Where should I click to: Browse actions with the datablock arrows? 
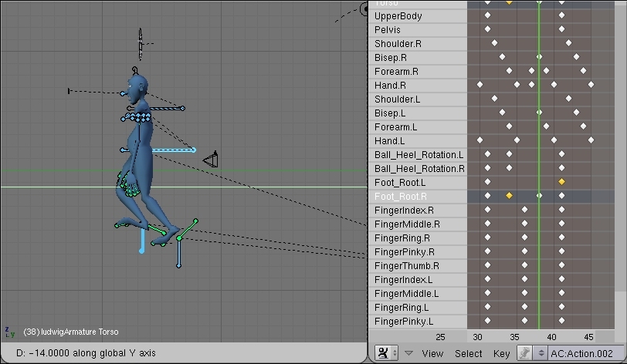pyautogui.click(x=541, y=353)
